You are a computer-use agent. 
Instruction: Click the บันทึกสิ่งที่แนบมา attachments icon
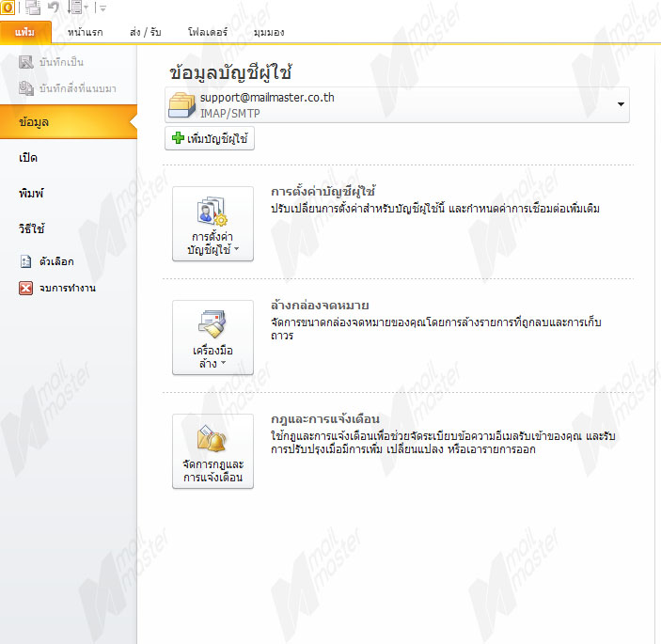click(x=25, y=88)
